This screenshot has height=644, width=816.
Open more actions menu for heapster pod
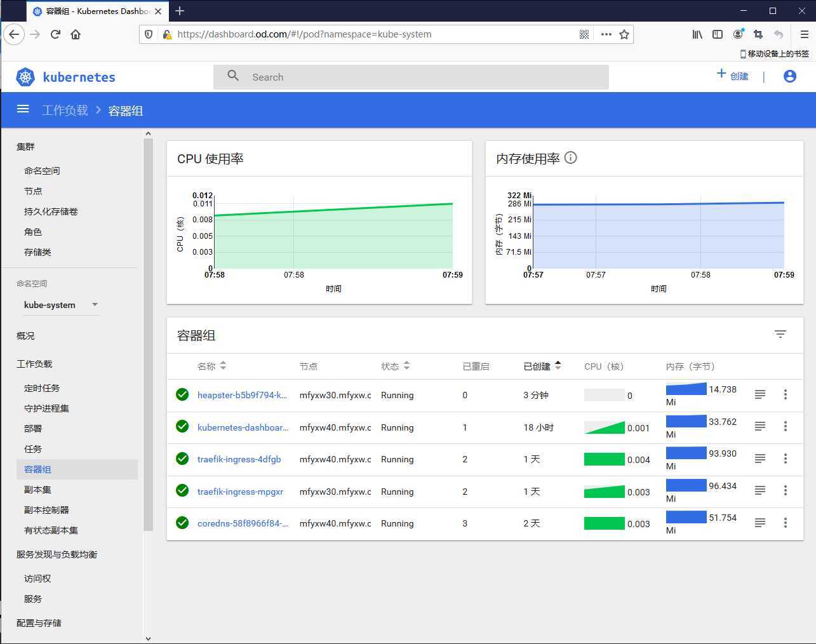pyautogui.click(x=786, y=394)
